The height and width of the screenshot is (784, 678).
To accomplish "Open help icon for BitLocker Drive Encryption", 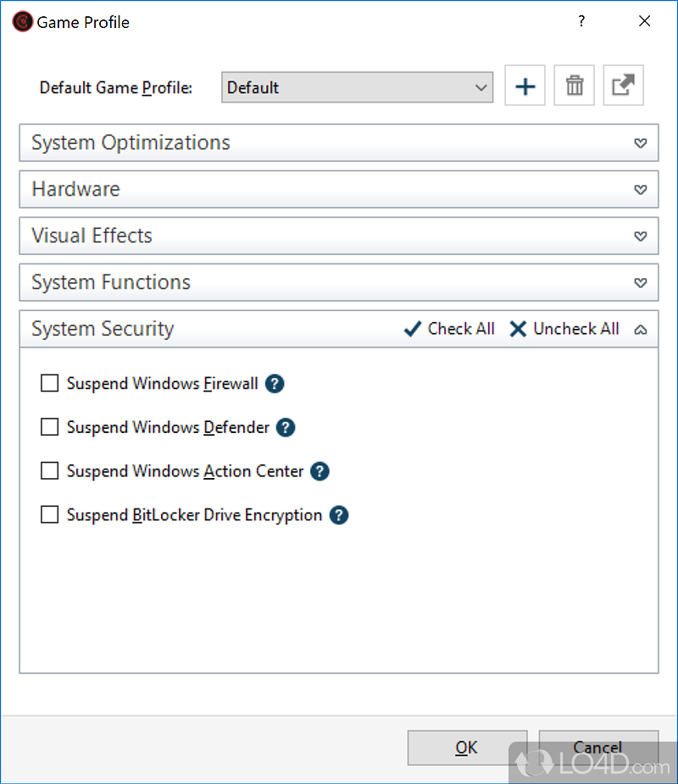I will 339,515.
